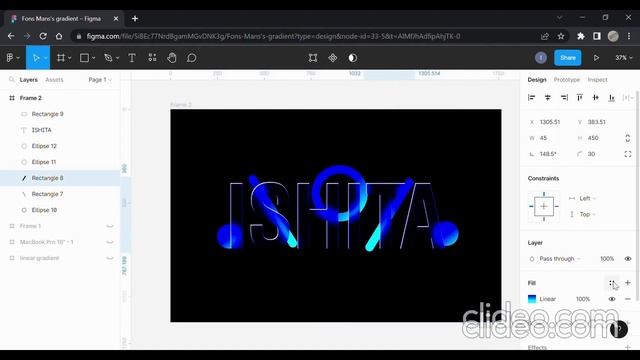
Task: Open Move tool options arrow
Action: point(45,58)
